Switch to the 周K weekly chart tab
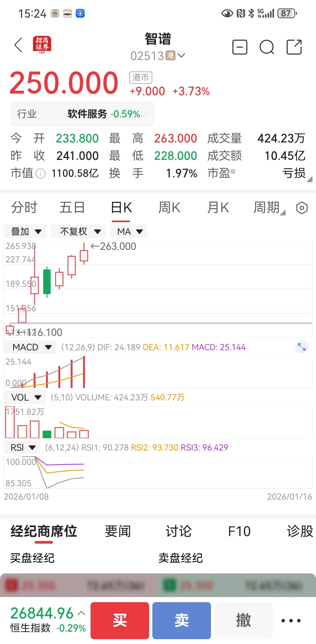Screen dimensions: 316x644 tap(169, 208)
